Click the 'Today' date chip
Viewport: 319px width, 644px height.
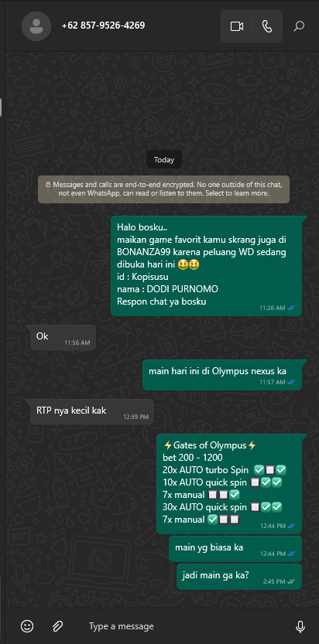point(164,160)
